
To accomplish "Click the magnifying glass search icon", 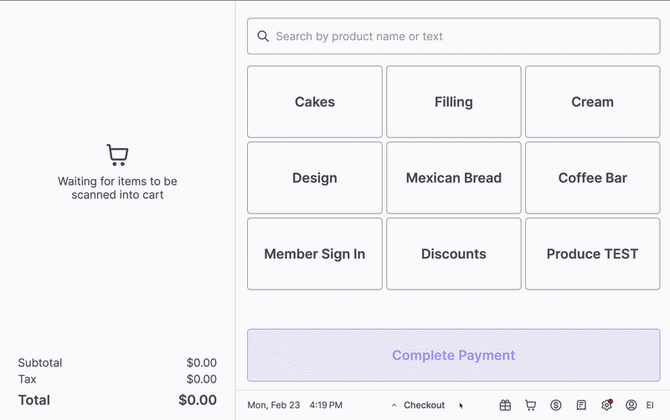I will (x=263, y=36).
